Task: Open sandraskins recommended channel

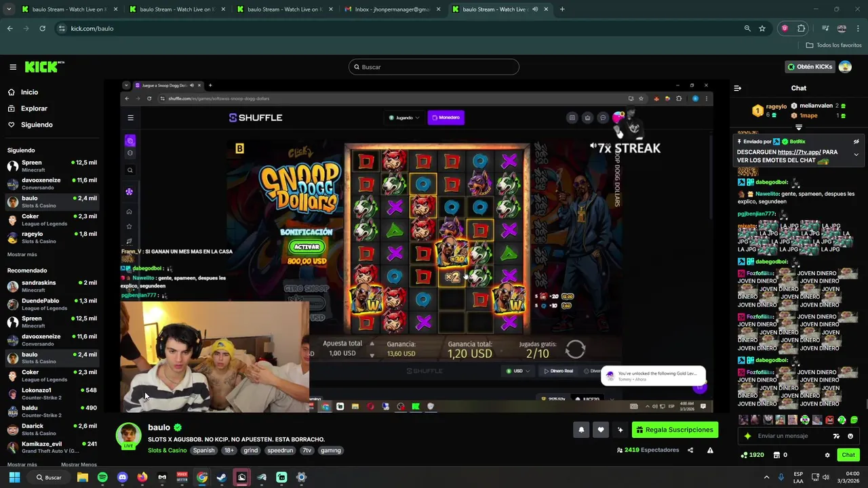Action: coord(52,286)
